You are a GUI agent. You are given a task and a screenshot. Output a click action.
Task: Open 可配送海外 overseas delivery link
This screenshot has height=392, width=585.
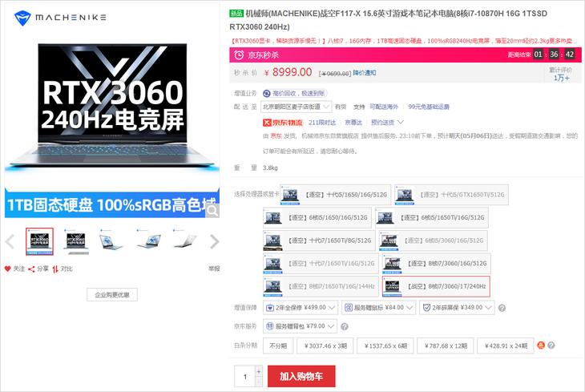coord(384,107)
